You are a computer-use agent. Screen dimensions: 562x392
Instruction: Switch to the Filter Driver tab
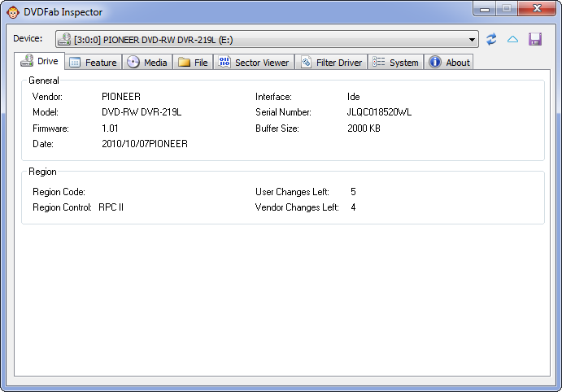point(331,63)
